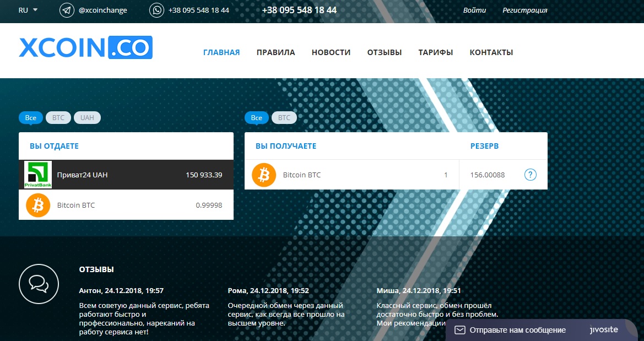Image resolution: width=644 pixels, height=341 pixels.
Task: Select the UAH filter chip
Action: point(87,118)
